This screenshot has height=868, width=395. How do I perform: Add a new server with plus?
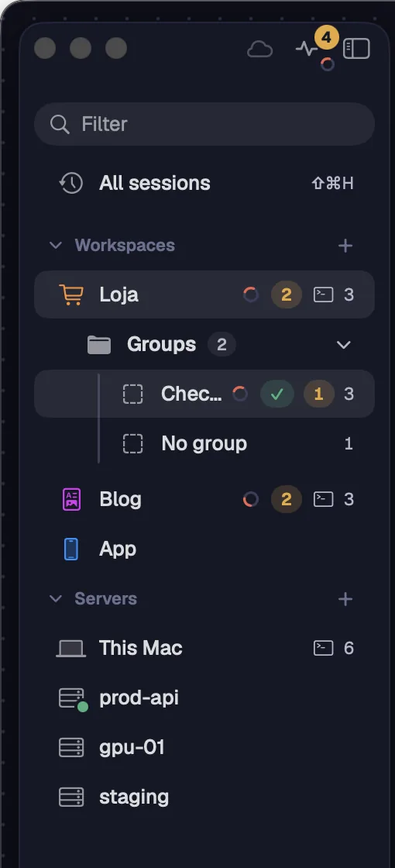point(345,599)
